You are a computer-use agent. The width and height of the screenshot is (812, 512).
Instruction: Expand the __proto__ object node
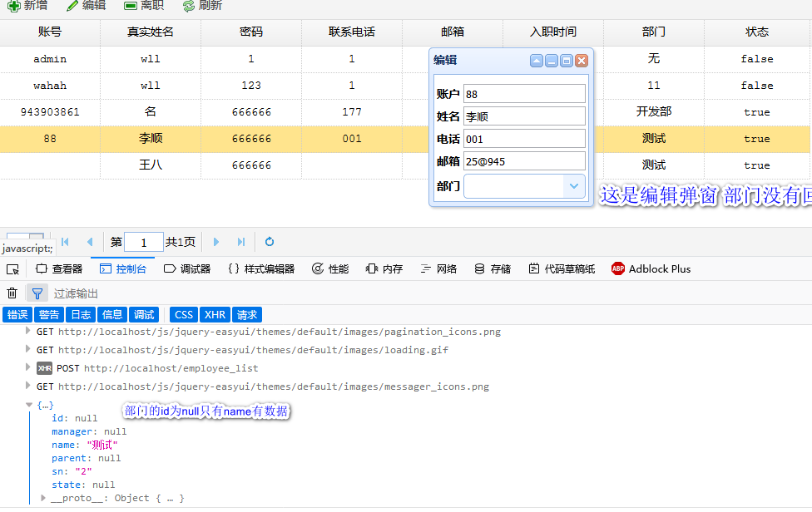click(43, 498)
